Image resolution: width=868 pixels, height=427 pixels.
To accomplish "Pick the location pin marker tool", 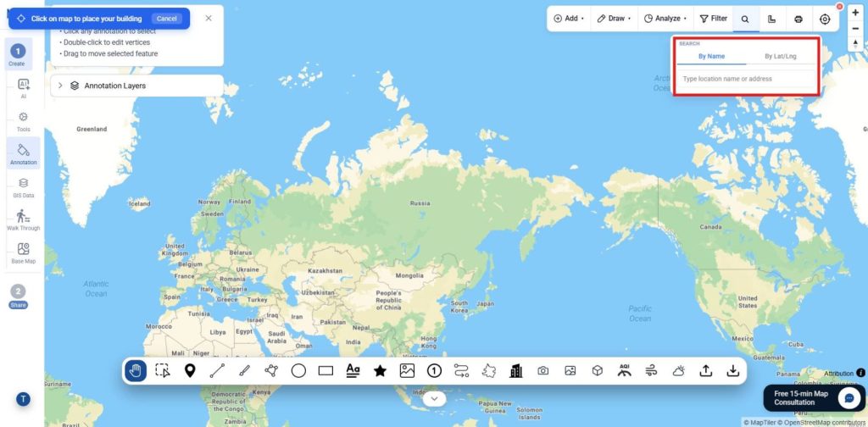I will tap(190, 370).
